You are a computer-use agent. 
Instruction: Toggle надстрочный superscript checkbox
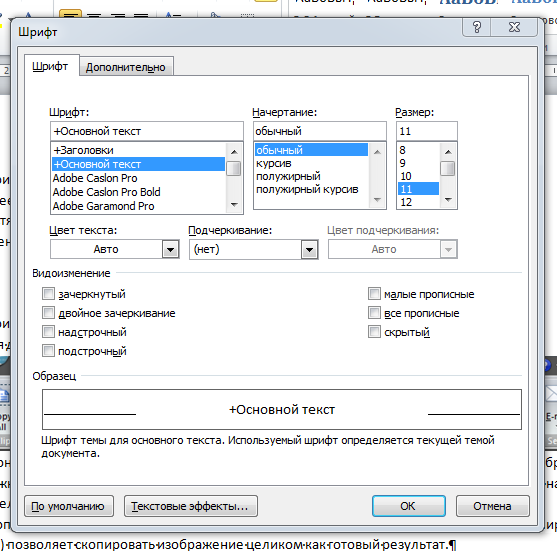coord(48,332)
